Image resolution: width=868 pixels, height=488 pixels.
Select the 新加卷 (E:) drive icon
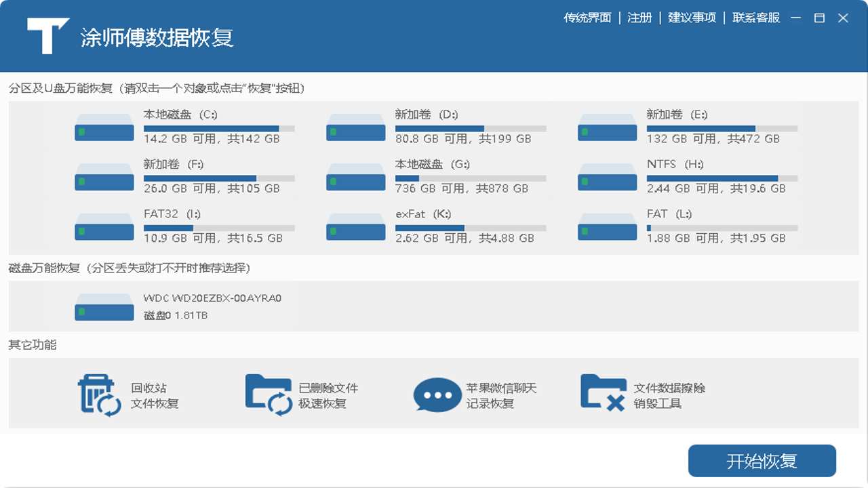(606, 128)
